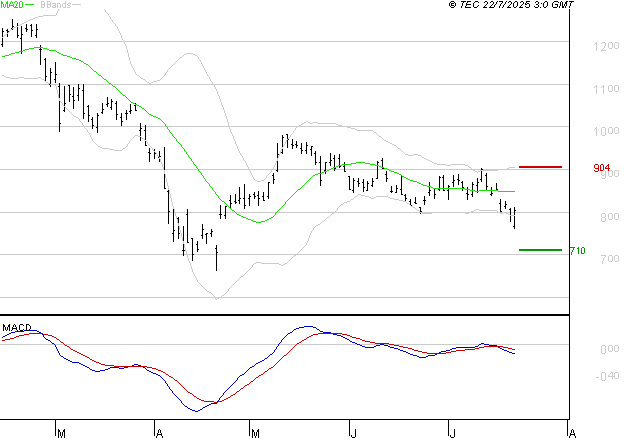The height and width of the screenshot is (440, 627).
Task: Click the 700 price axis label
Action: point(610,259)
